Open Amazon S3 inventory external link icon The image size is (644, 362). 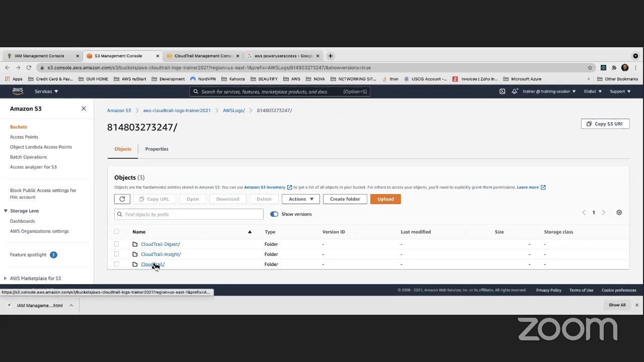tap(289, 188)
